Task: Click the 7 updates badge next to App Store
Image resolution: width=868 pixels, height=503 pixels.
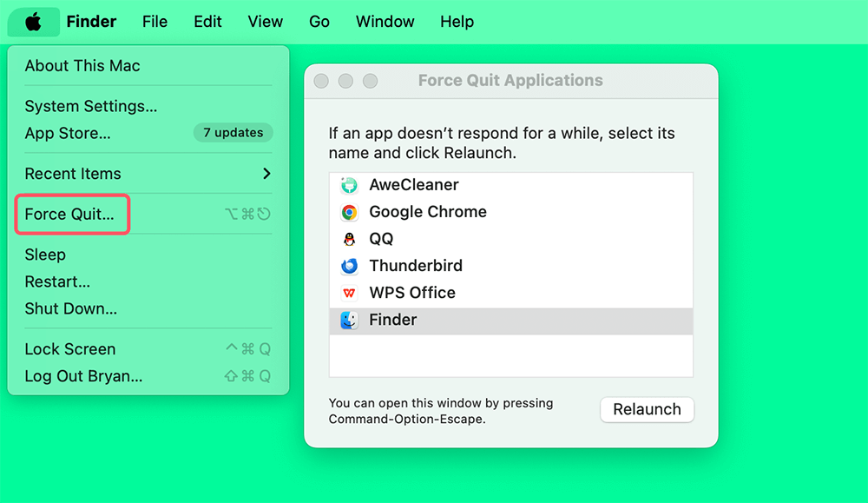Action: (x=233, y=132)
